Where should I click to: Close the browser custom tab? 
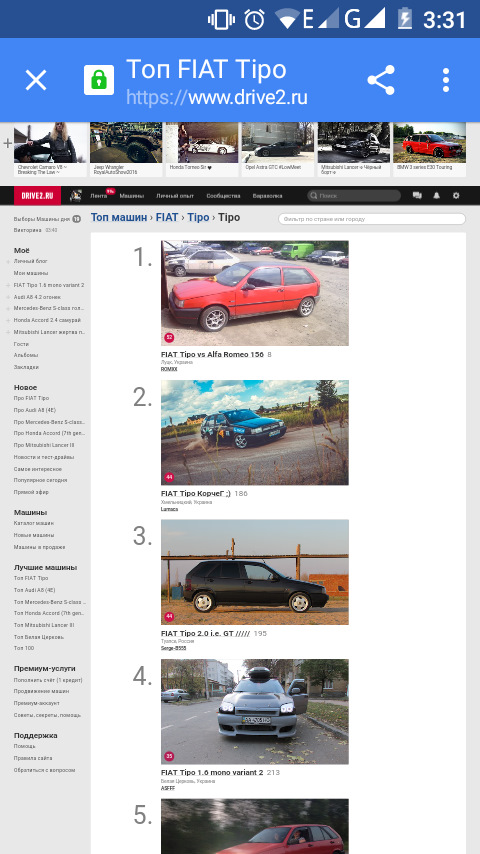pyautogui.click(x=36, y=81)
